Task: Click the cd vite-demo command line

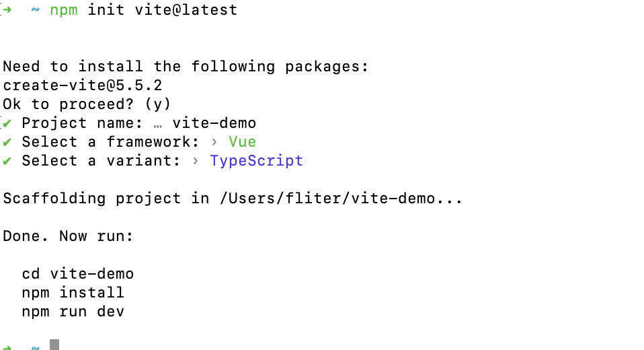Action: 77,274
